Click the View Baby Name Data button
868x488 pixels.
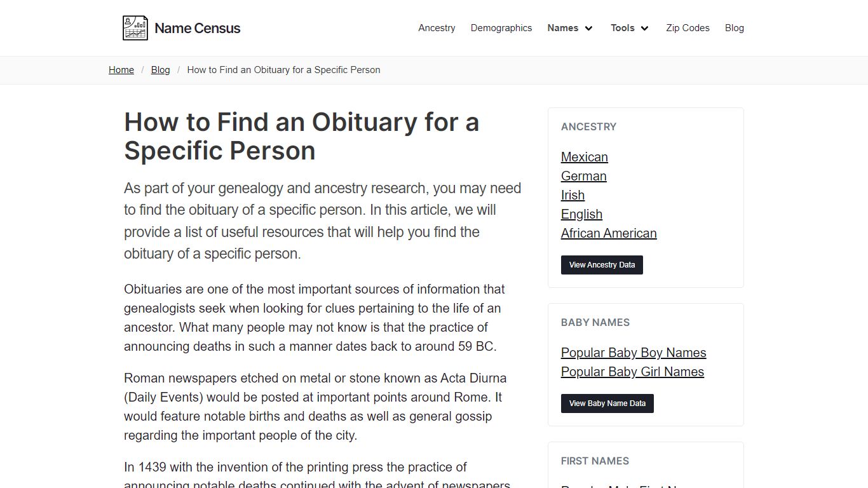click(x=607, y=403)
